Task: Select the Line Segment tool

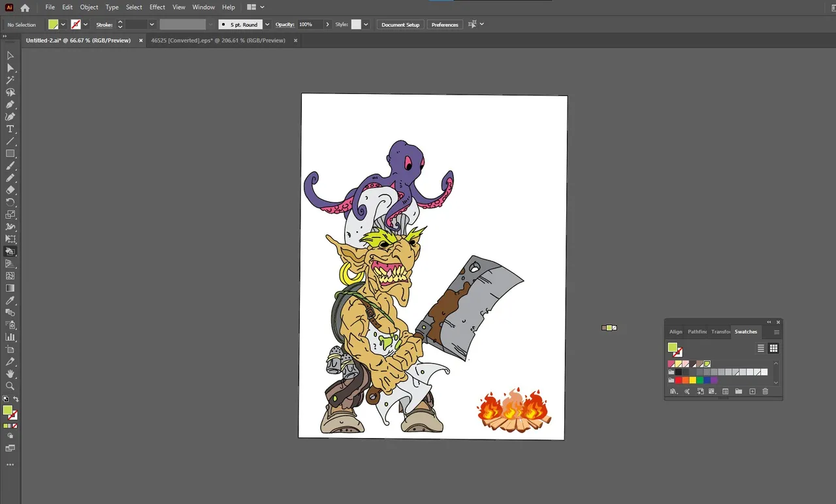Action: click(10, 141)
